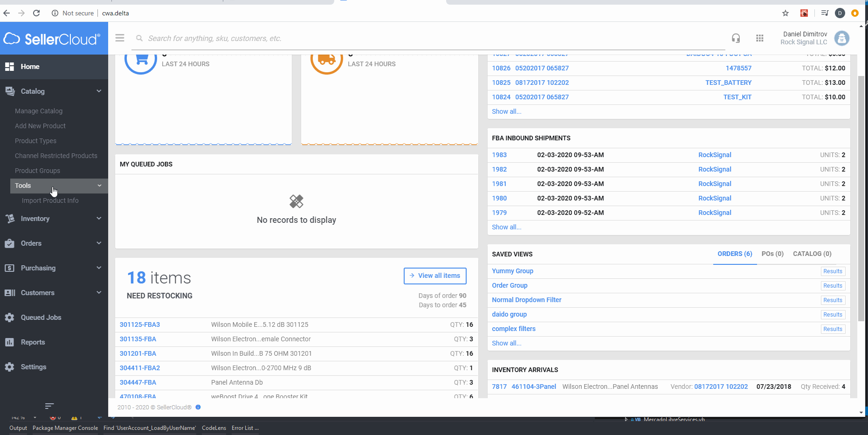Click the View all items button
Viewport: 868px width, 435px height.
pos(435,276)
